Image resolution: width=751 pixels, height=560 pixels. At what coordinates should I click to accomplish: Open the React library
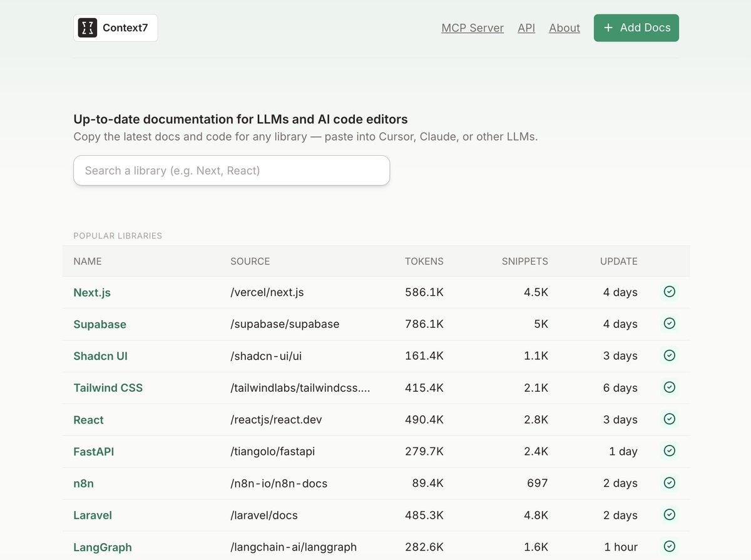88,420
